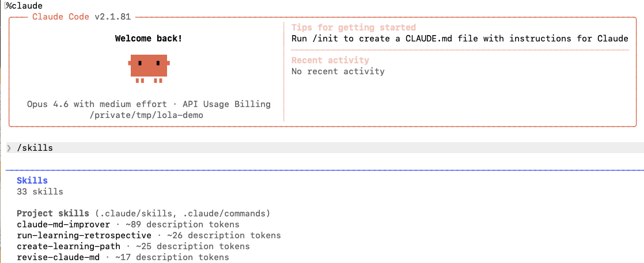Click the "Tips for getting started" heading

(353, 28)
